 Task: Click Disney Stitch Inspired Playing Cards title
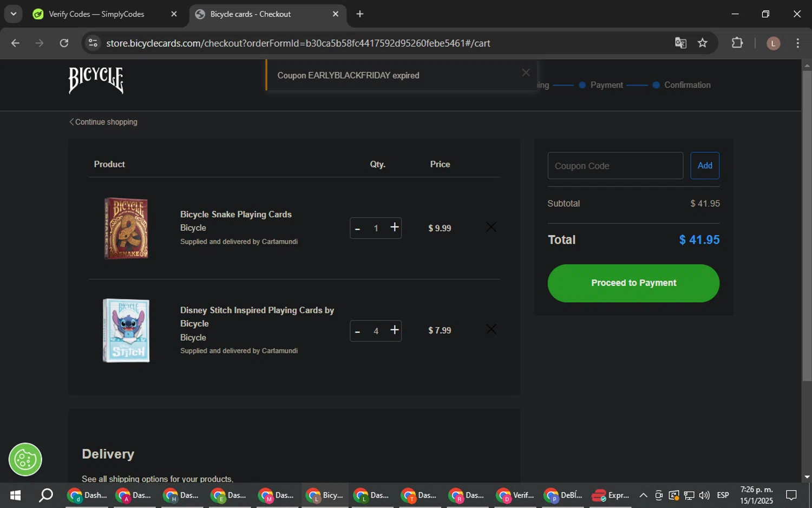click(x=257, y=317)
